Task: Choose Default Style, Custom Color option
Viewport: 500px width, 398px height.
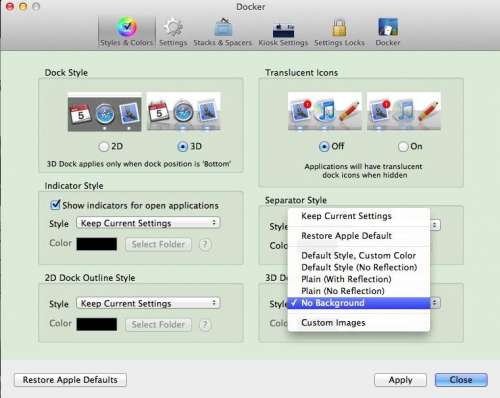Action: tap(359, 256)
